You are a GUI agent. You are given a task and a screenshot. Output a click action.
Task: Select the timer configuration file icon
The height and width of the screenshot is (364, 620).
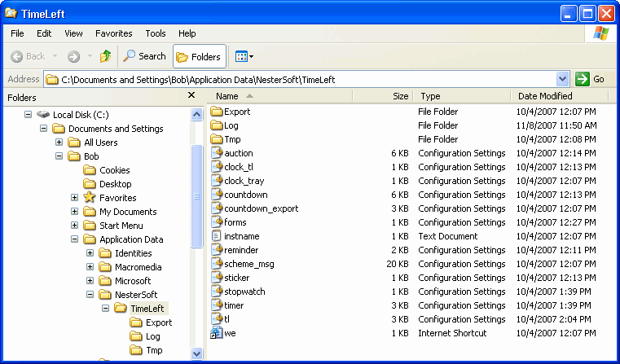tap(216, 305)
